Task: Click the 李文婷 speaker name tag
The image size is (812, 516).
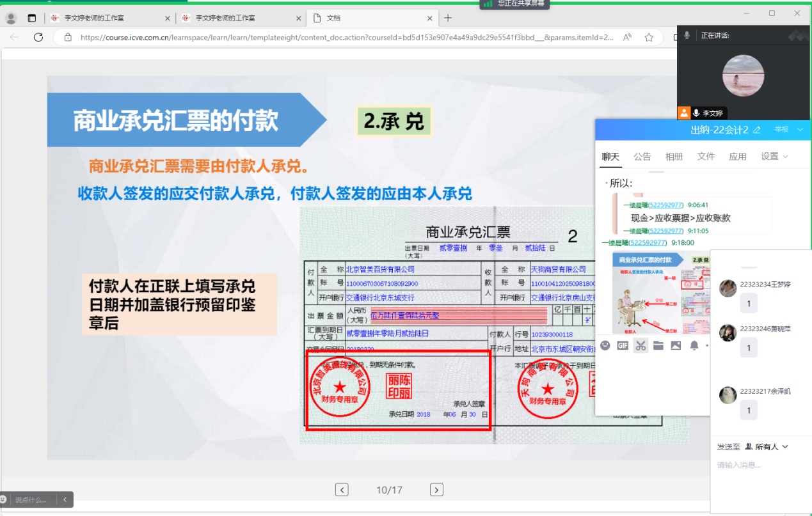Action: pos(712,113)
